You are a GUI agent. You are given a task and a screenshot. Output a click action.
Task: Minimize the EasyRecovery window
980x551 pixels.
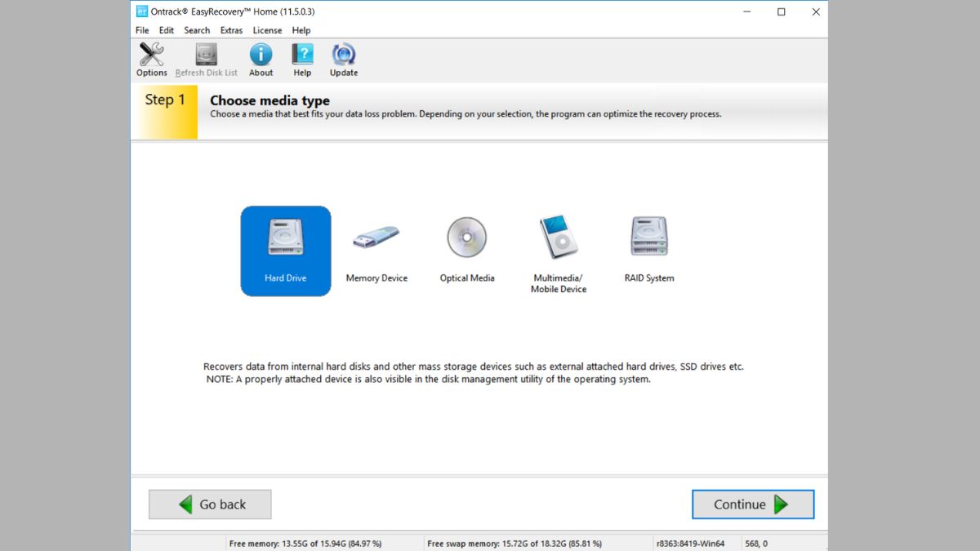(x=746, y=11)
